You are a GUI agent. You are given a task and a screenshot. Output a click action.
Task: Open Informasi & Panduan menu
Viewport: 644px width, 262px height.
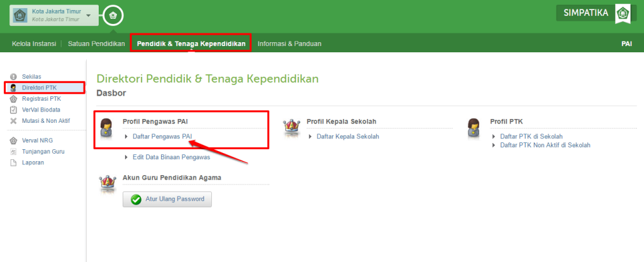[x=289, y=43]
